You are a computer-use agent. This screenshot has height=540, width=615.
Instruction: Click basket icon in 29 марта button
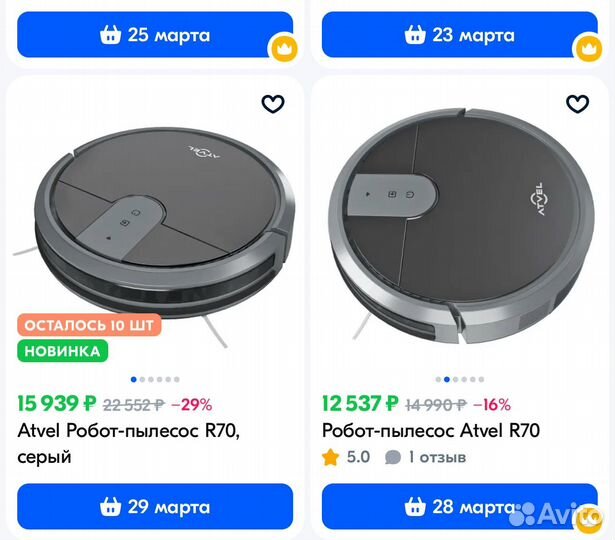tap(110, 506)
